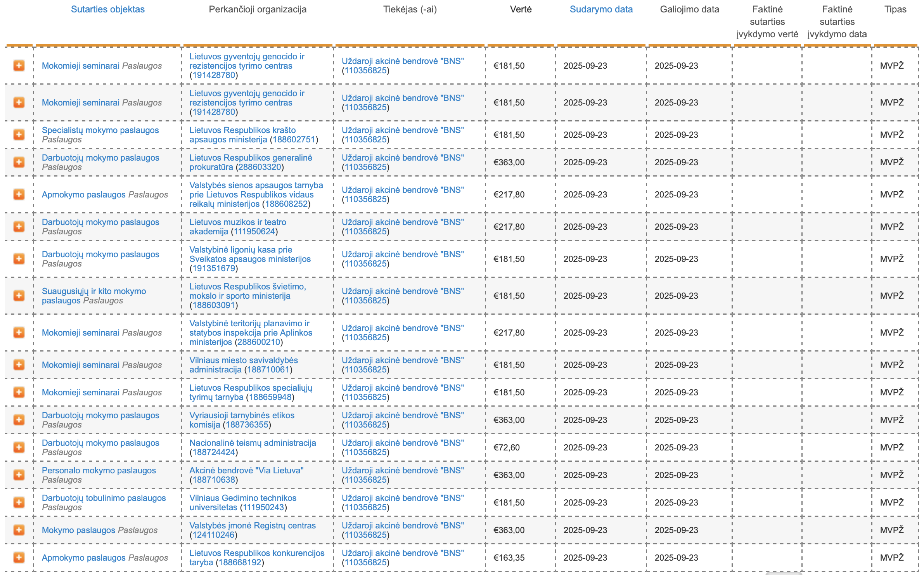The width and height of the screenshot is (924, 575).
Task: Expand the Nacionalinė teismų administracija row
Action: click(x=19, y=447)
